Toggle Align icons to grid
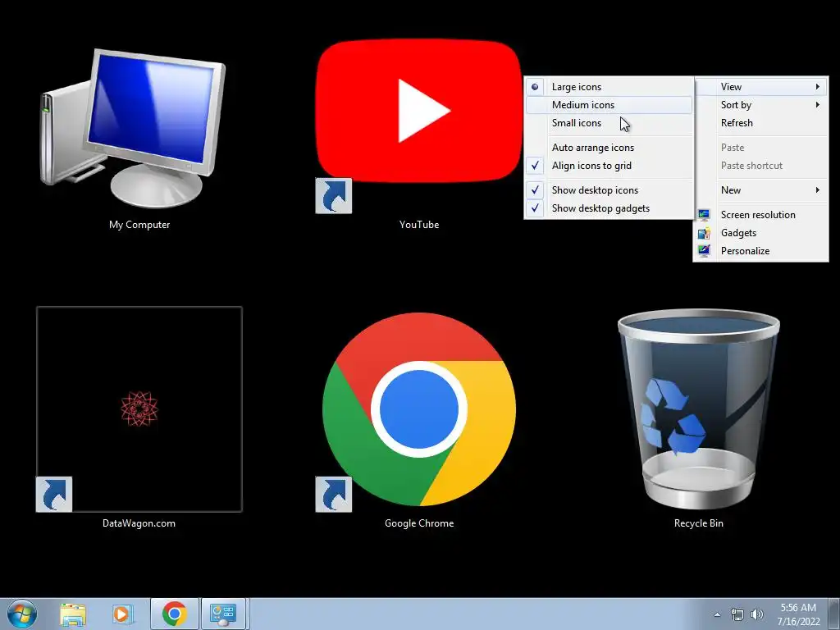The width and height of the screenshot is (840, 630). coord(609,166)
